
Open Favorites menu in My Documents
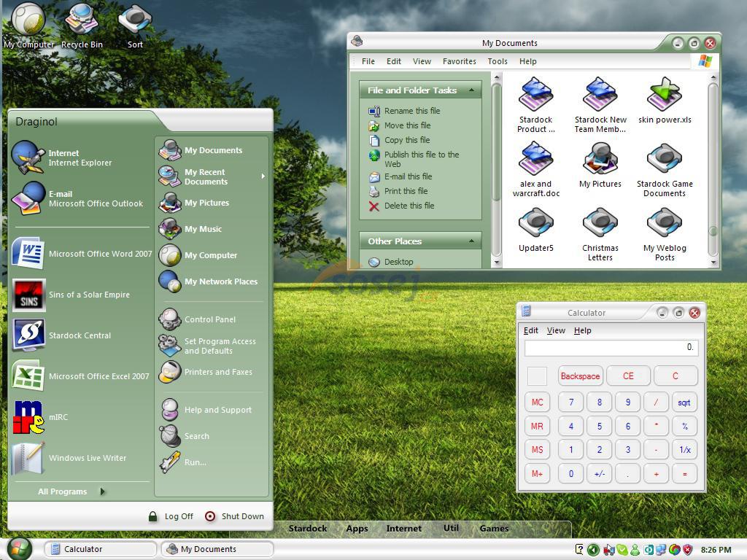click(x=460, y=61)
